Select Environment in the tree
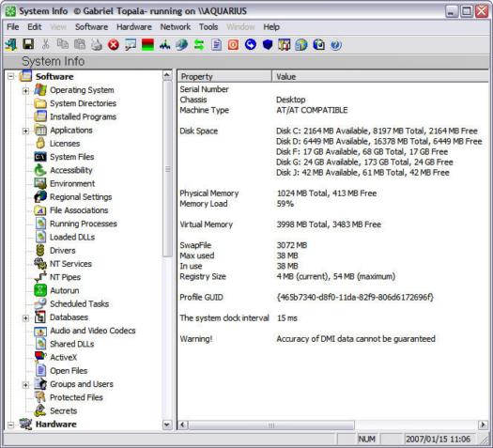 (72, 183)
